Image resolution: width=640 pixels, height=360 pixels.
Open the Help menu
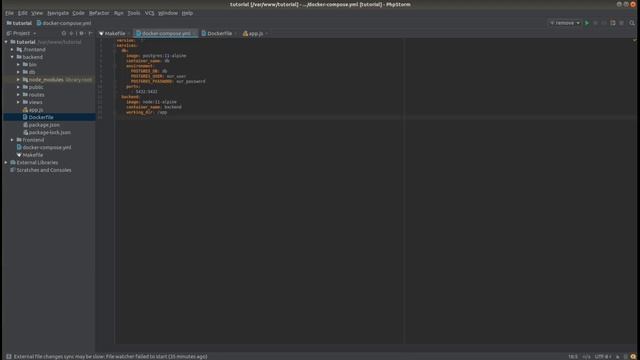187,13
